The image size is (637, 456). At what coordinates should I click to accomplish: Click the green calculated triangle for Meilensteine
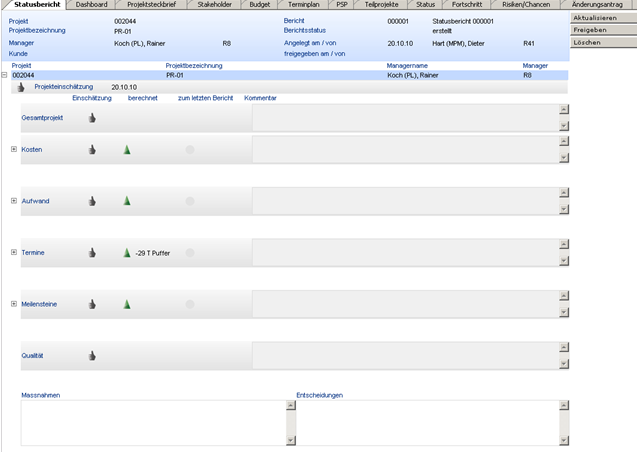[x=127, y=304]
